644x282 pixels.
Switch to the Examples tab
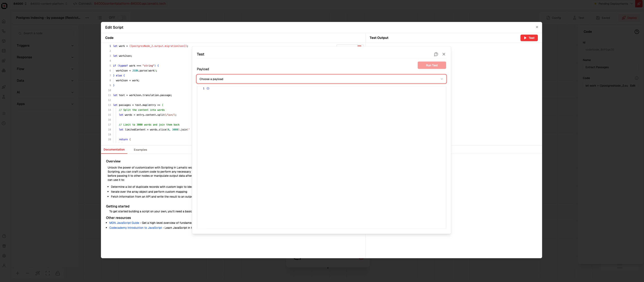(140, 150)
